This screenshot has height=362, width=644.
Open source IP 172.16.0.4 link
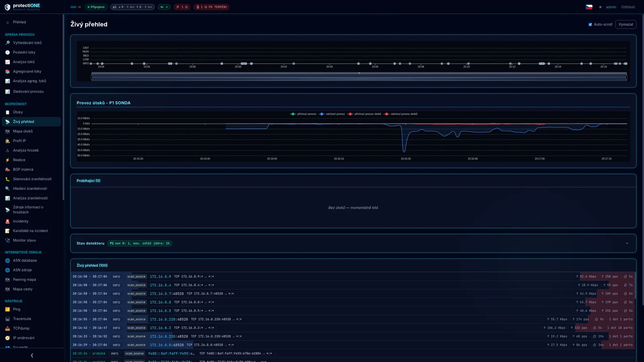point(160,285)
